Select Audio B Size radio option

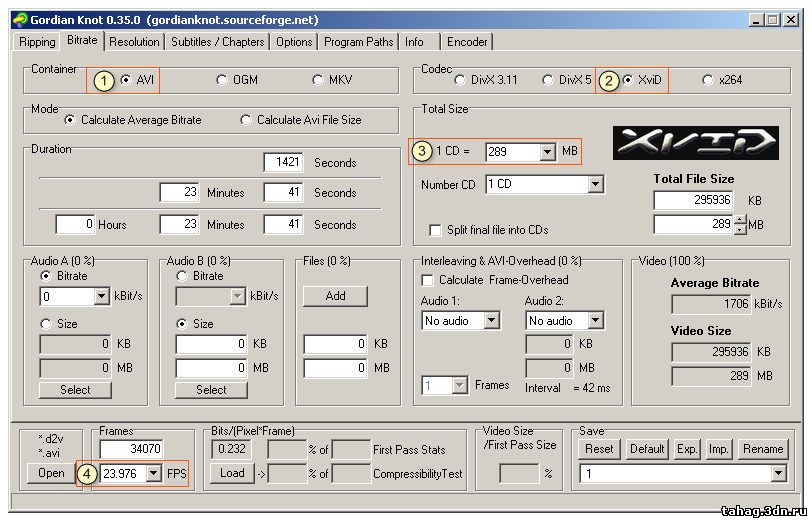coord(181,324)
